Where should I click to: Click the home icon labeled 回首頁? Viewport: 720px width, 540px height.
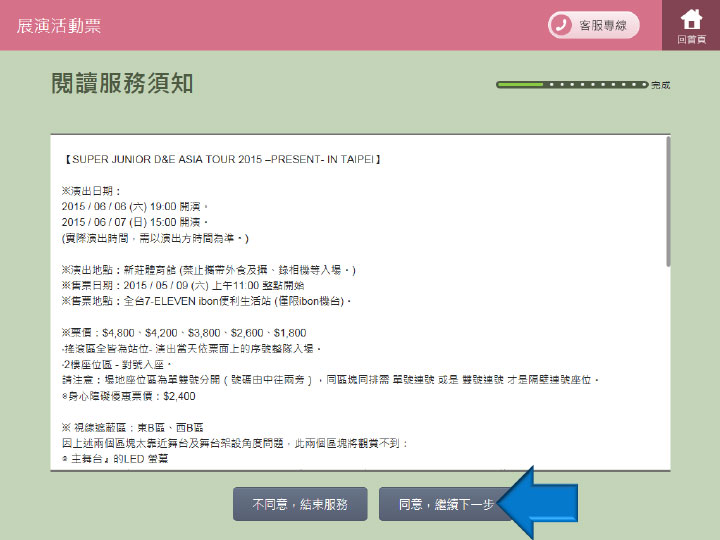point(691,24)
